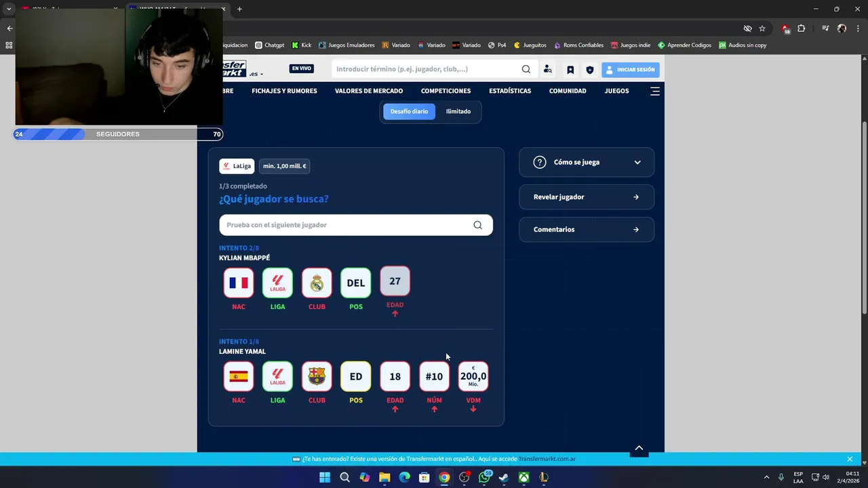Expand the Chrome tab search dropdown
868x488 pixels.
point(9,9)
